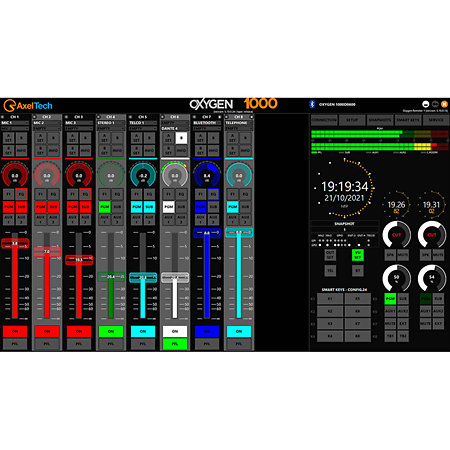Click the orange close icon in the remote panel
This screenshot has width=450, height=450.
pos(444,104)
